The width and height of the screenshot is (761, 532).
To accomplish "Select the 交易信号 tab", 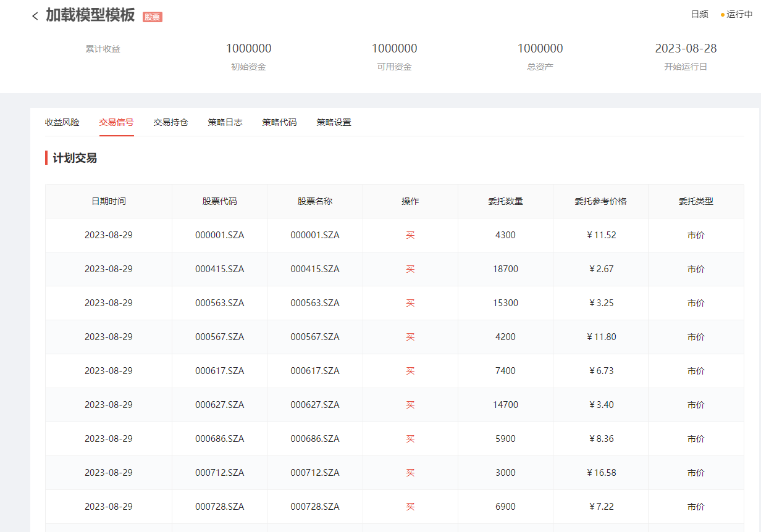I will (x=116, y=122).
